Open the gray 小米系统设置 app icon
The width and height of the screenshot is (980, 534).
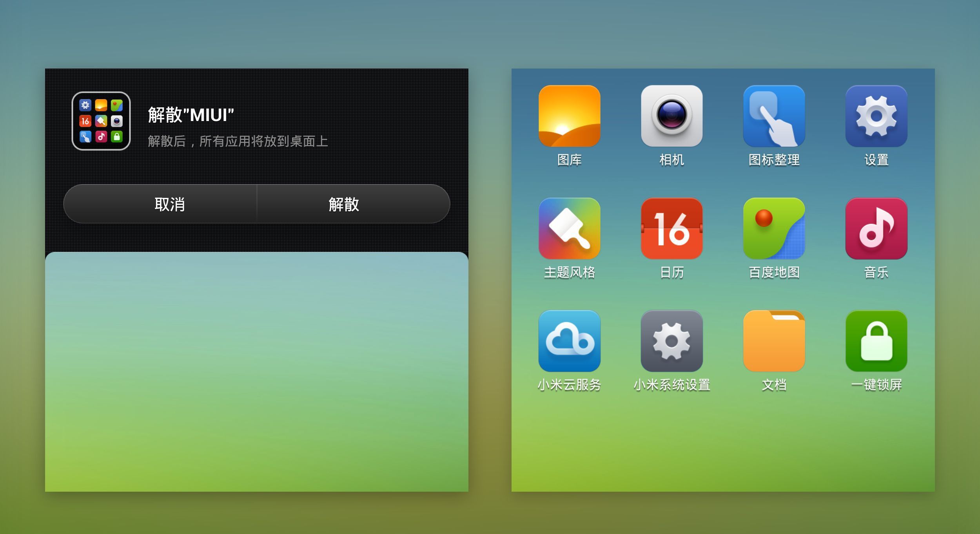coord(671,341)
